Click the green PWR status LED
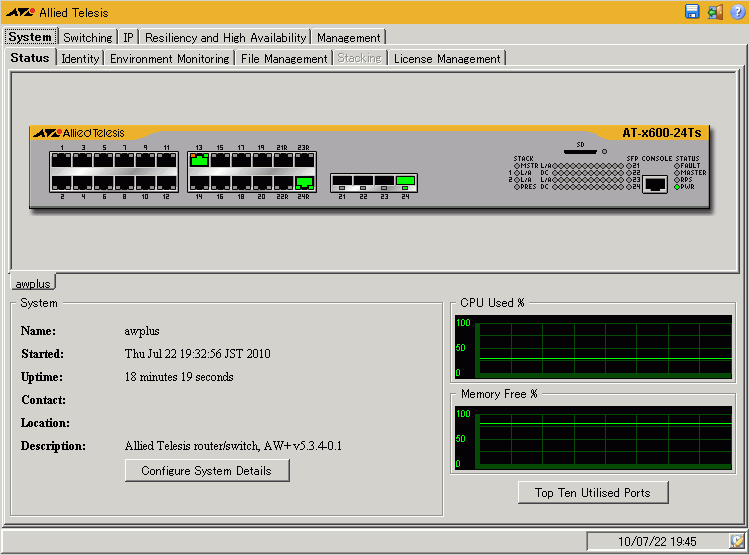 (x=677, y=187)
